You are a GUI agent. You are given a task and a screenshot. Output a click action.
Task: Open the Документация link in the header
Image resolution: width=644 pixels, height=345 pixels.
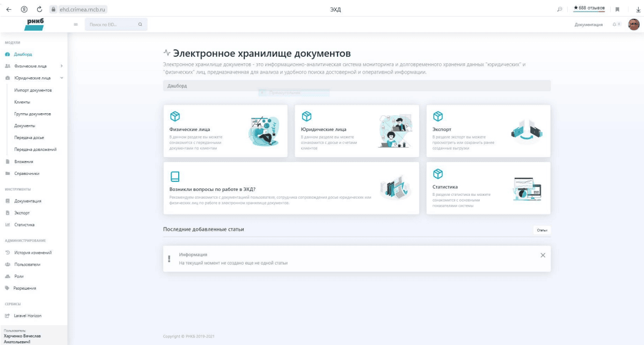click(x=588, y=25)
